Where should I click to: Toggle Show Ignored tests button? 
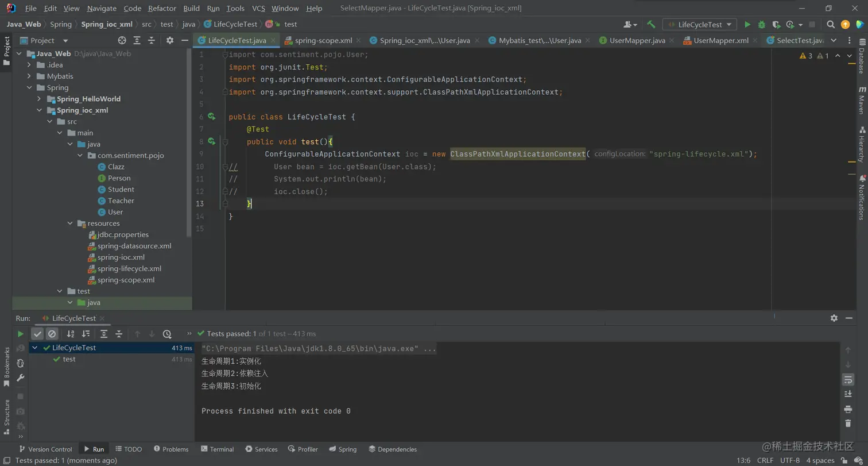coord(52,334)
